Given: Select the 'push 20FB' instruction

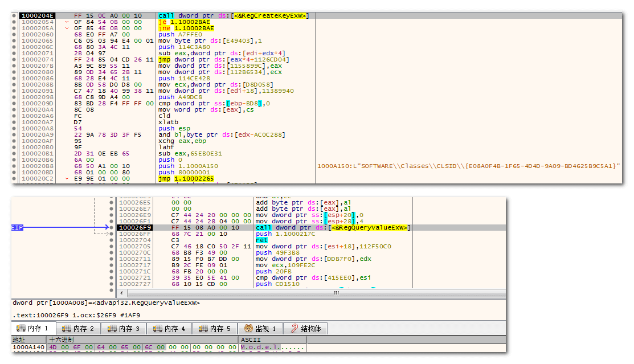Looking at the screenshot, I should point(273,271).
